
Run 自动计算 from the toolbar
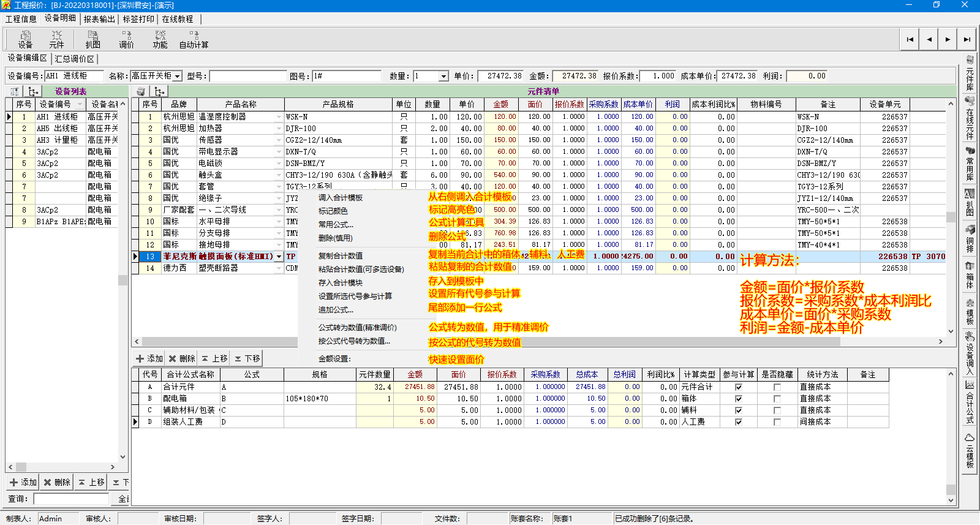click(x=194, y=39)
